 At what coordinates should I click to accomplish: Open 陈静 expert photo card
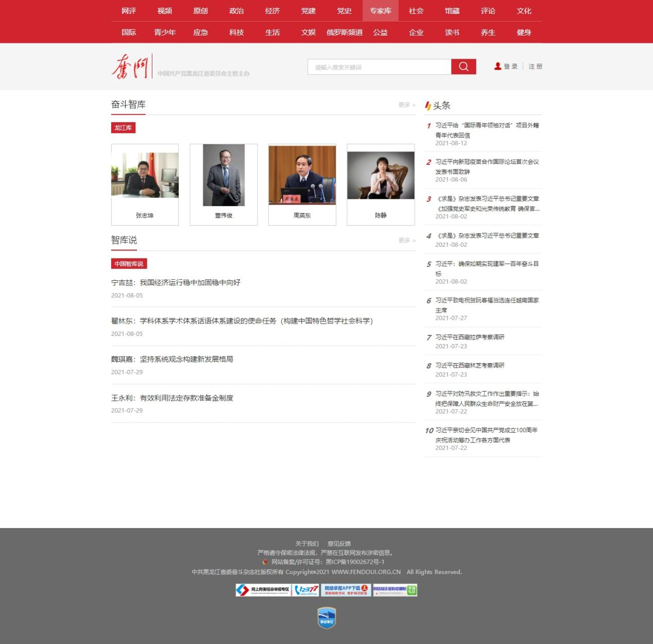click(381, 184)
